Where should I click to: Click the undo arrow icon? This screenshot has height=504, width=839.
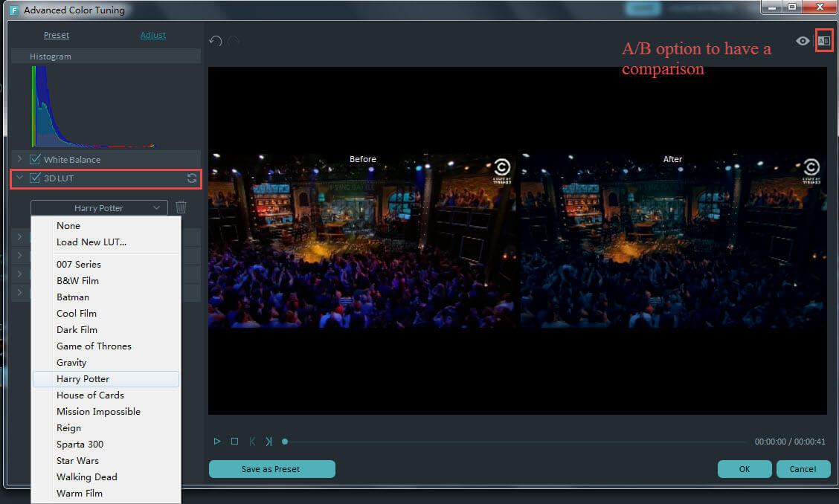point(216,41)
